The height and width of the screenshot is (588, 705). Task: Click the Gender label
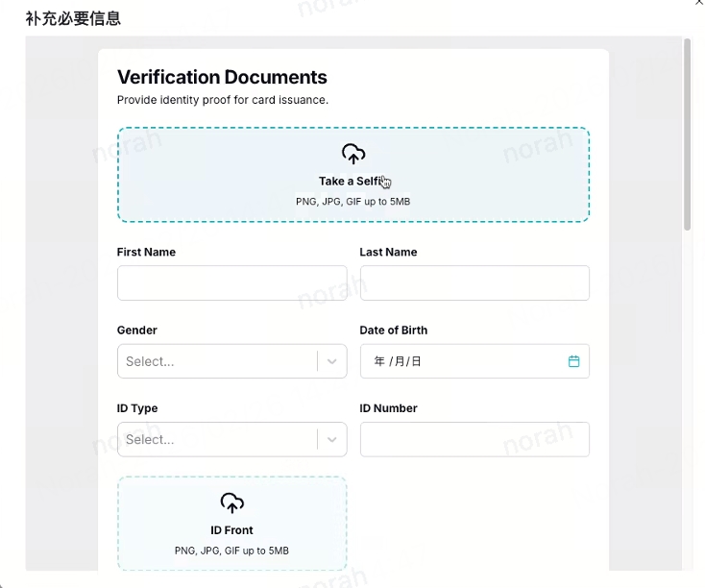[x=137, y=331]
